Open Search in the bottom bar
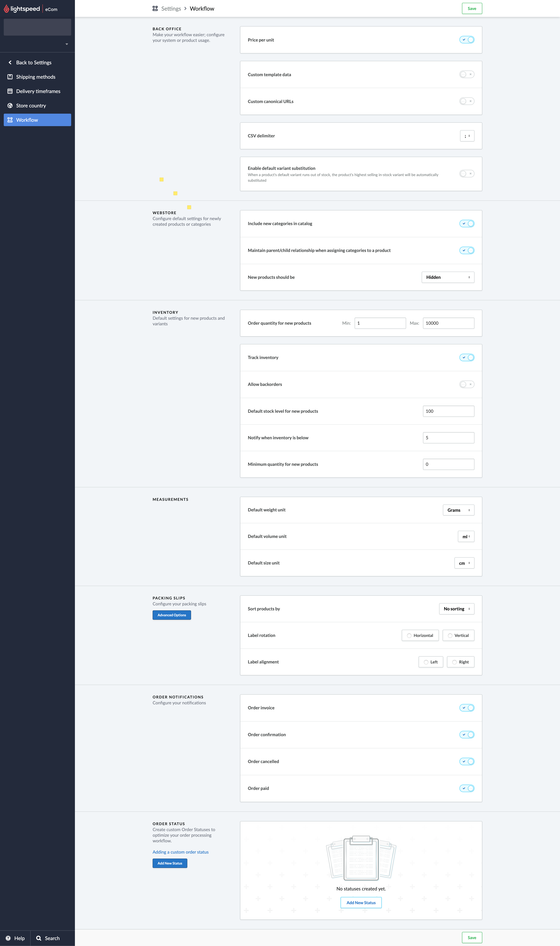 point(52,938)
